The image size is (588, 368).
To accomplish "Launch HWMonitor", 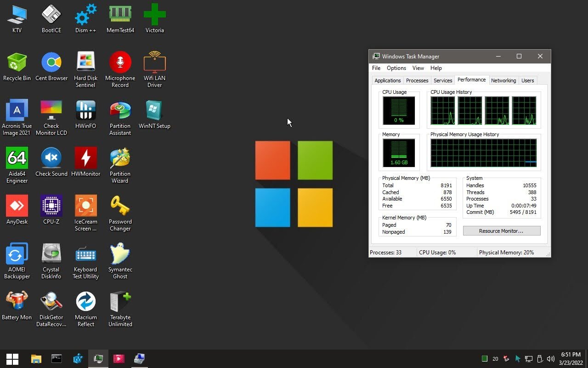I will 86,162.
